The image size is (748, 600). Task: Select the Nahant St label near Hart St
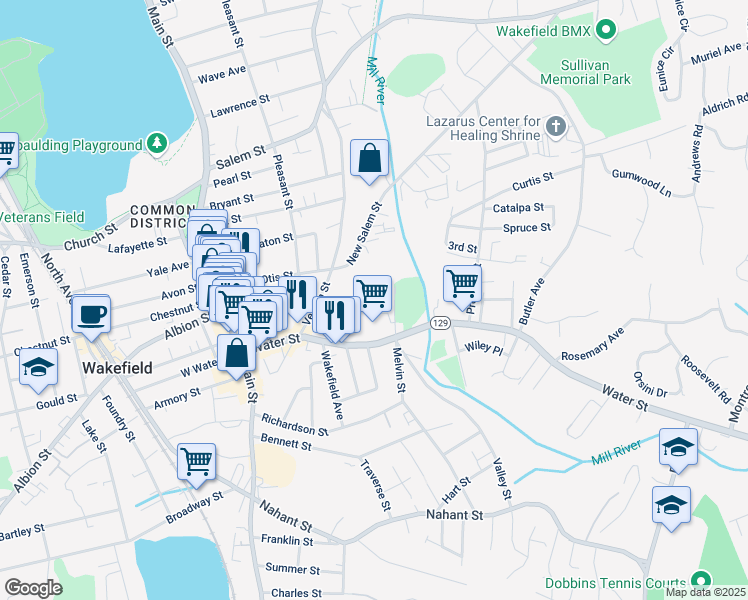click(454, 515)
